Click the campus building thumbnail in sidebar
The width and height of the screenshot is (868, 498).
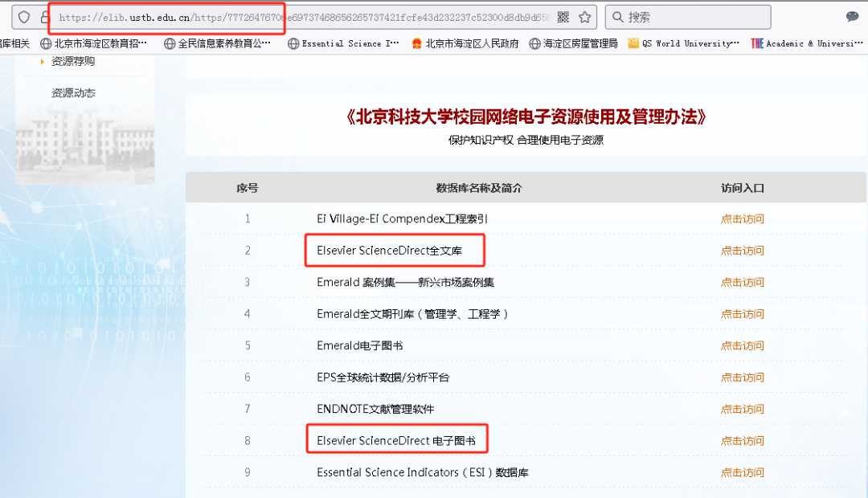pos(84,145)
